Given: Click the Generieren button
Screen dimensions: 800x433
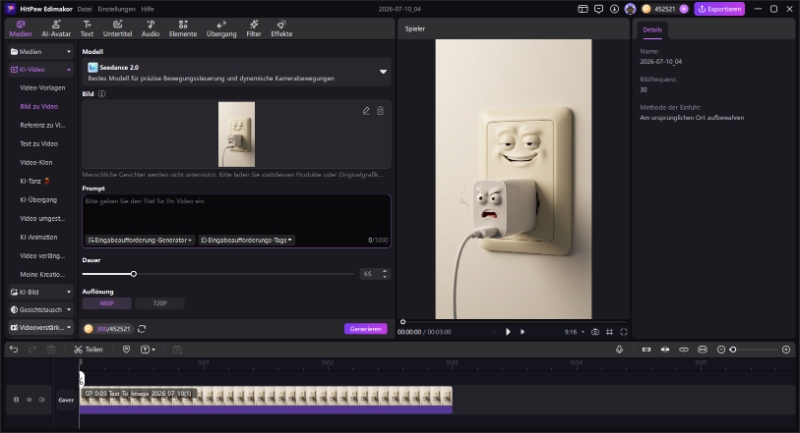Looking at the screenshot, I should tap(366, 329).
